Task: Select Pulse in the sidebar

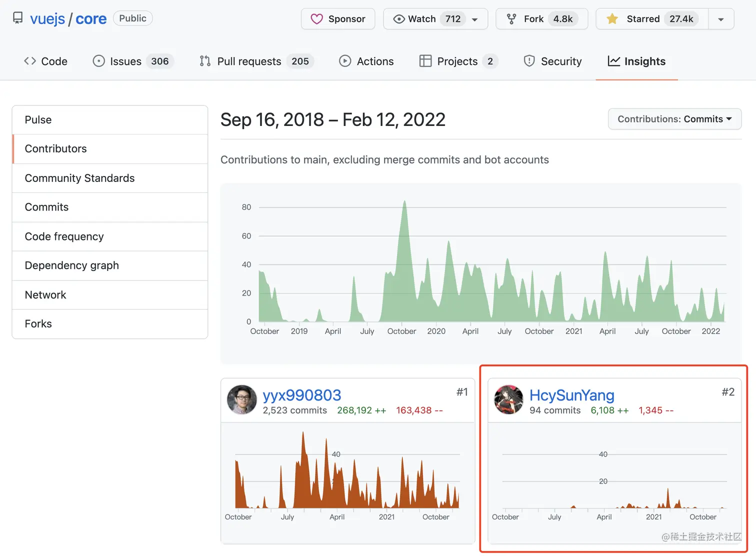Action: [110, 120]
